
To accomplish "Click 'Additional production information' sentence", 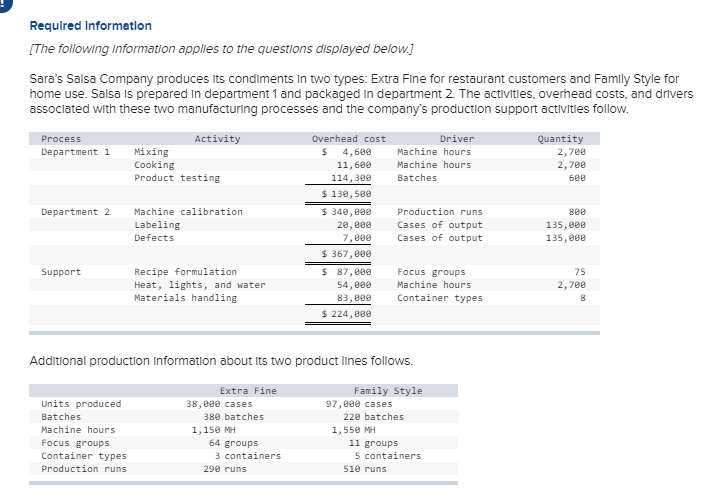I will pos(221,361).
